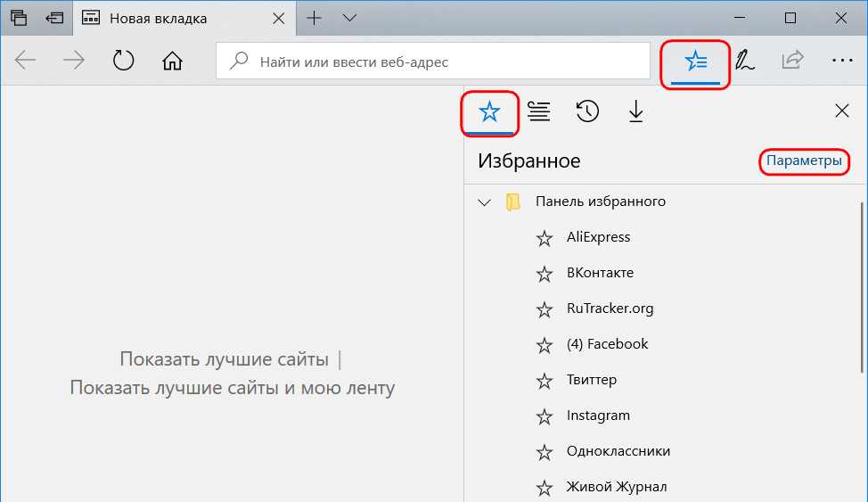Click the Refresh page icon
This screenshot has height=502, width=868.
[x=123, y=62]
